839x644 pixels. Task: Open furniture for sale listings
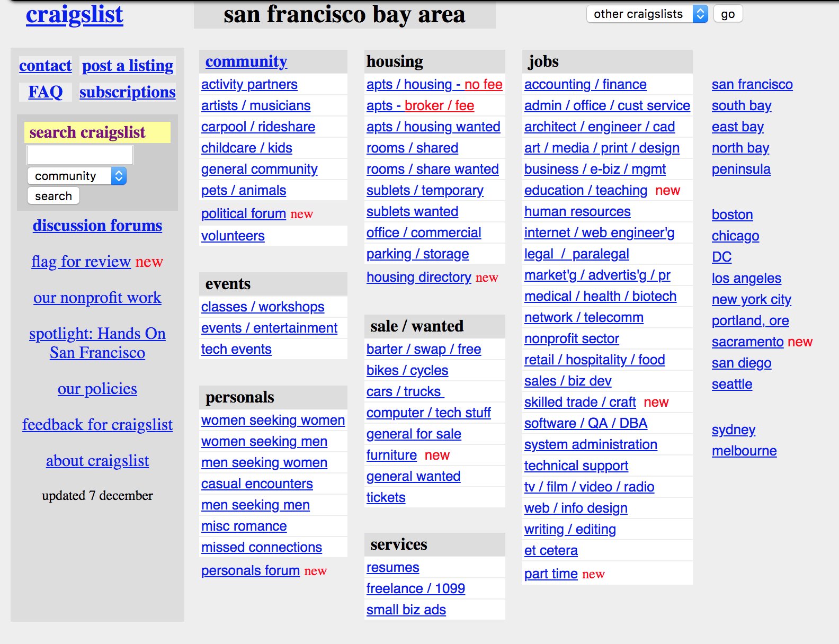[x=392, y=455]
